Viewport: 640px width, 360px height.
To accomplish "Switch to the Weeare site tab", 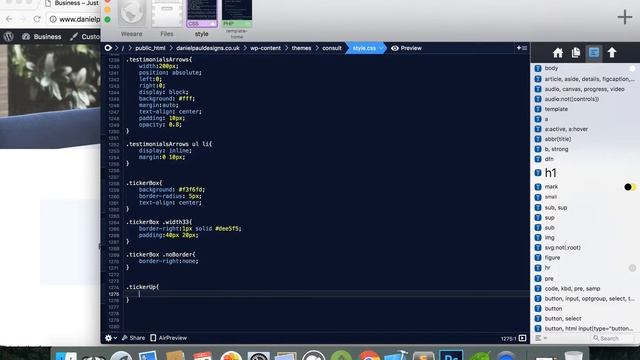I will (131, 19).
